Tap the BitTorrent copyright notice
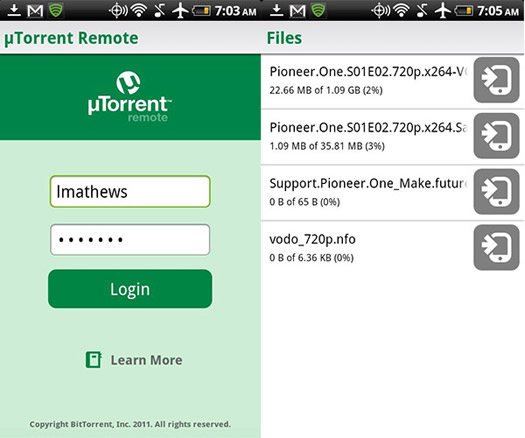The width and height of the screenshot is (525, 438). click(130, 424)
